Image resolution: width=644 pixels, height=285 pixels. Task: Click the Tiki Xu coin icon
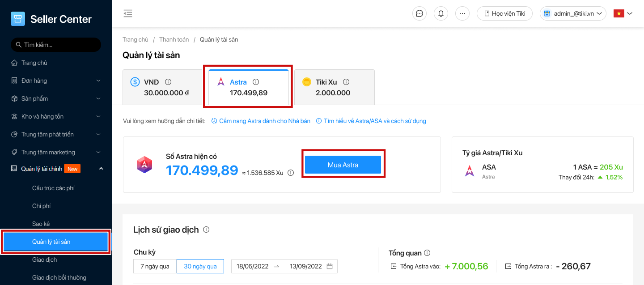(307, 82)
